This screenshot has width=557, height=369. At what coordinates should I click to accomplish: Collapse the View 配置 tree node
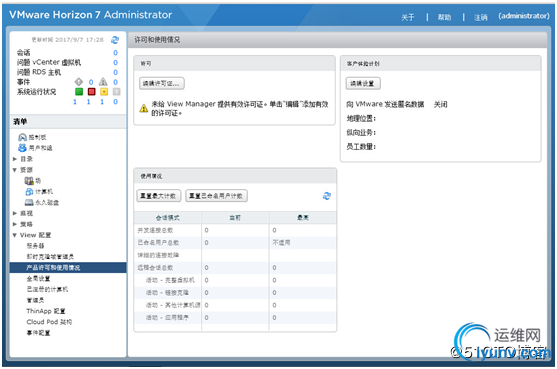point(15,235)
